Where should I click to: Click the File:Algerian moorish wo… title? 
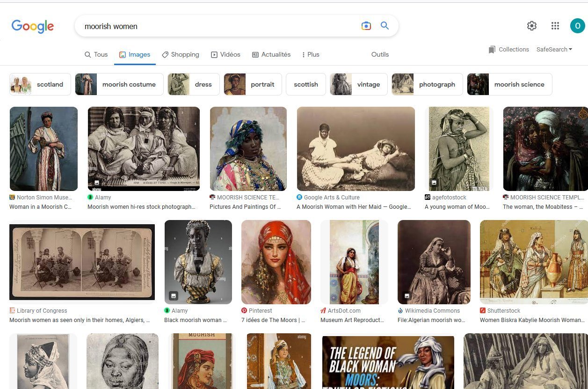(x=431, y=320)
